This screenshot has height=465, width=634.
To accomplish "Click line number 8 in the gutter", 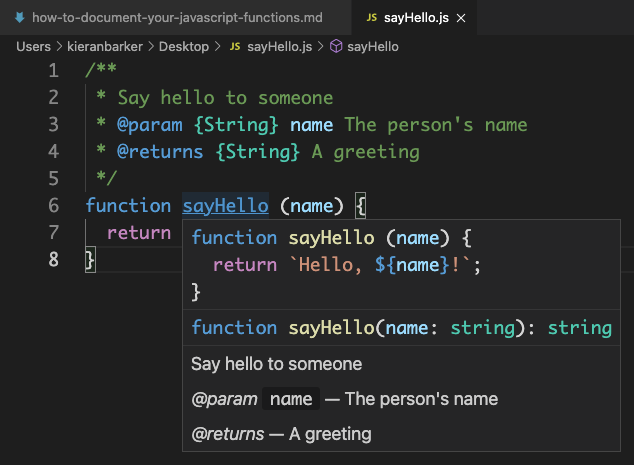I will (54, 259).
